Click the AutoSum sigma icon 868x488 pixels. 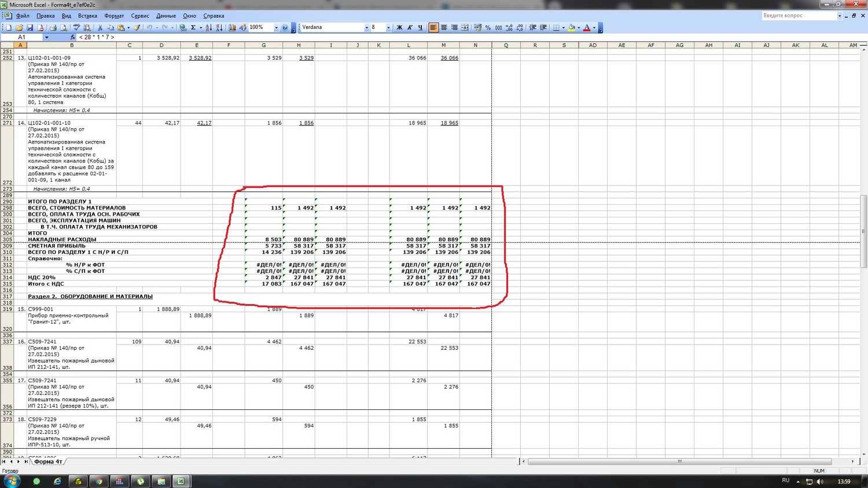[193, 27]
